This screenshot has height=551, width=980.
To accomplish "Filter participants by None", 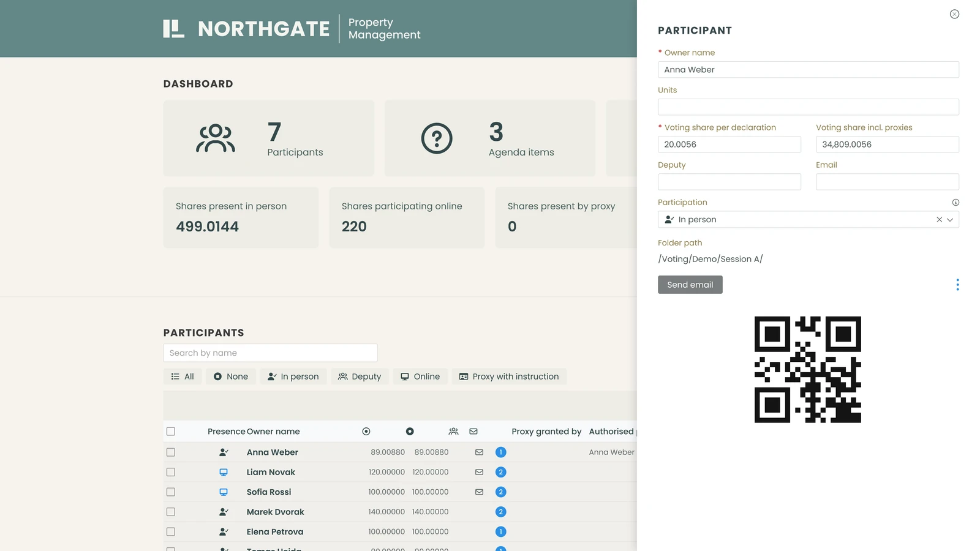I will point(231,377).
